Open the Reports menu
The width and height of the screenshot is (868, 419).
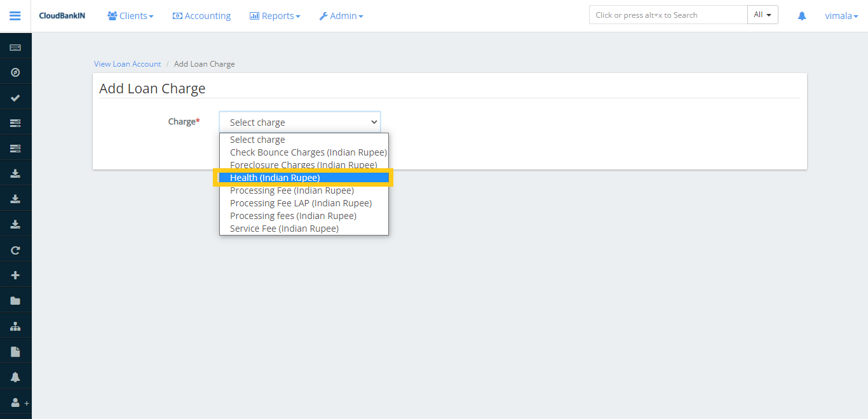[275, 16]
